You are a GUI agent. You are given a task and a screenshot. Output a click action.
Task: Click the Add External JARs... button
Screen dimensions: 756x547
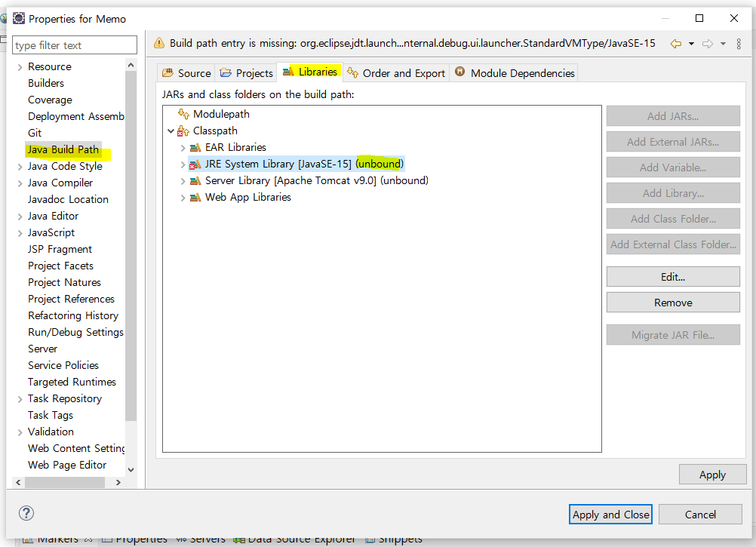click(x=673, y=142)
